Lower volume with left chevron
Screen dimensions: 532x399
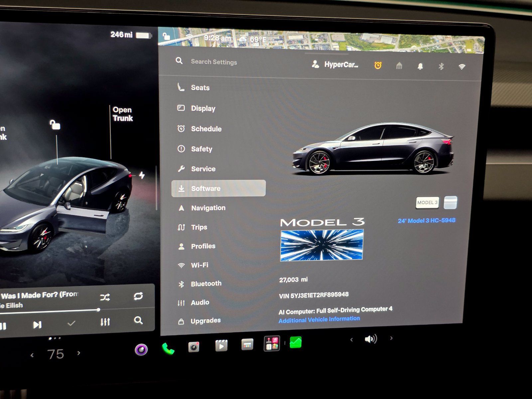pos(351,339)
